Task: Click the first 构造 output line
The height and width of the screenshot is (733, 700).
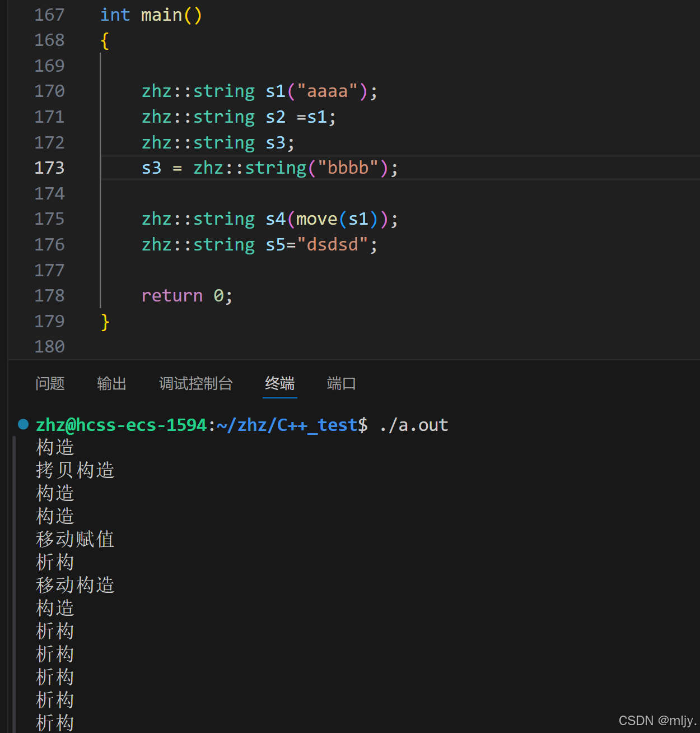Action: [55, 447]
